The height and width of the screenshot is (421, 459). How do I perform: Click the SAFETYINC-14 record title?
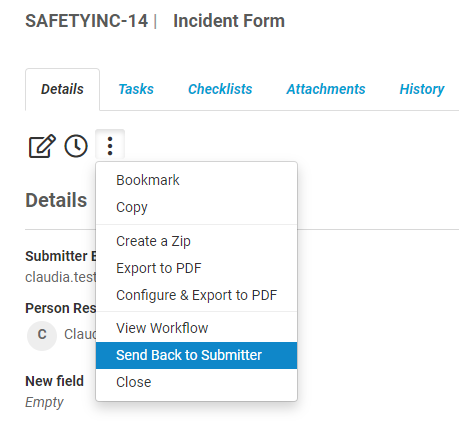[87, 21]
